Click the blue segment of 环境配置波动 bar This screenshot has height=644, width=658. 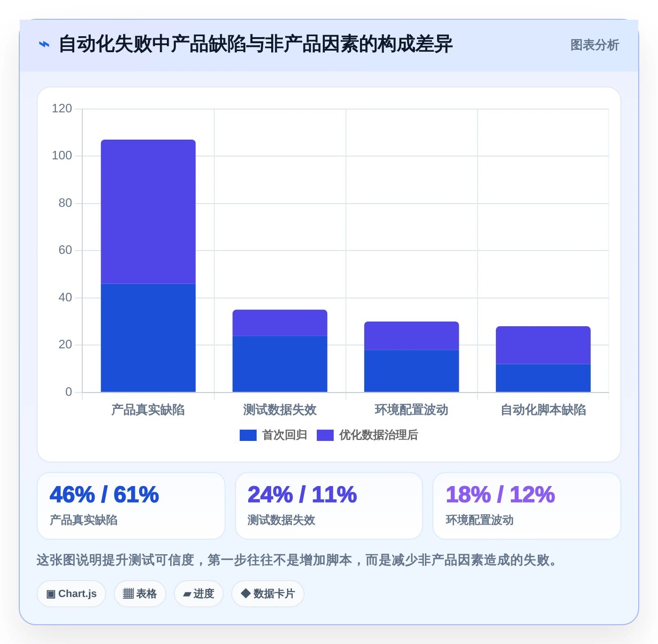click(x=411, y=371)
